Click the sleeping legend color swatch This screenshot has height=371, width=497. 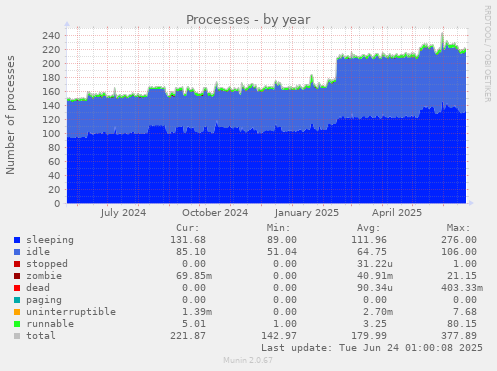(x=17, y=240)
